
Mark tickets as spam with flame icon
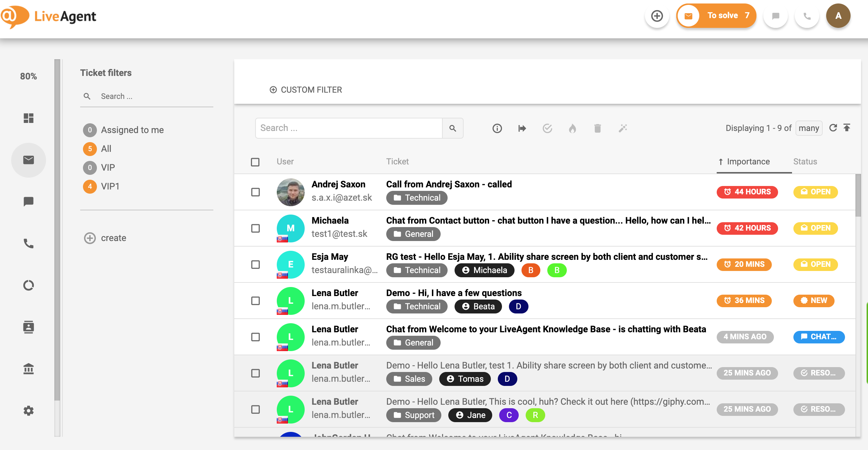tap(572, 128)
